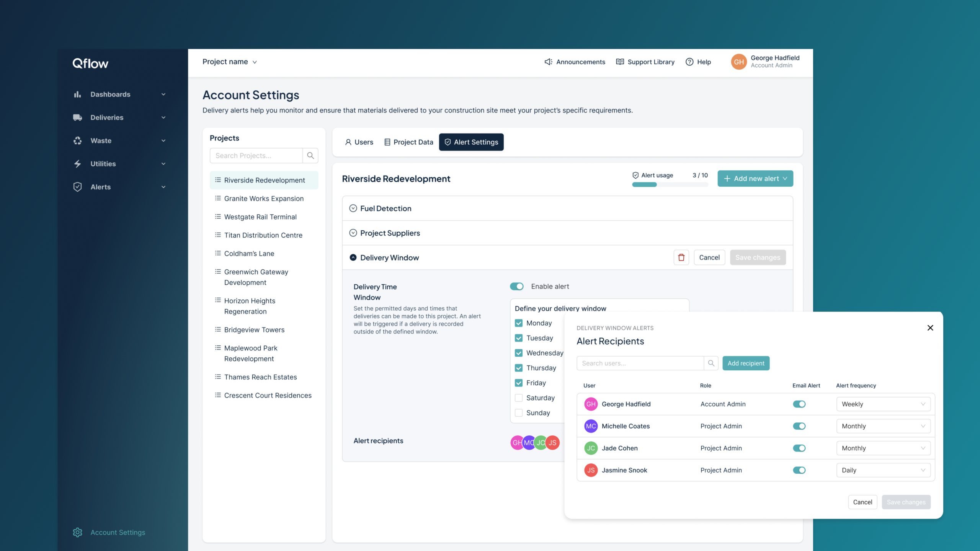This screenshot has height=551, width=980.
Task: Click the Add recipient button
Action: (745, 363)
